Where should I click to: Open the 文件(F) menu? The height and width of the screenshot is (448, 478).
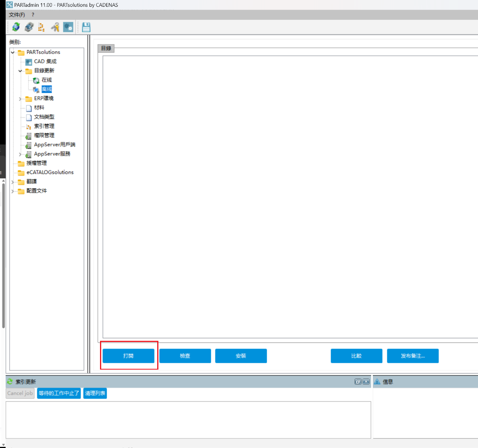point(17,15)
